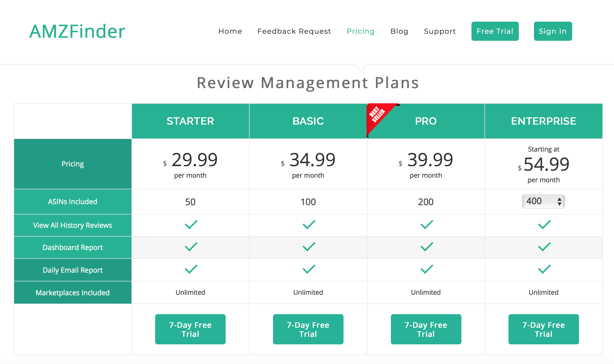Click the Sign In button
614x364 pixels.
(x=553, y=31)
